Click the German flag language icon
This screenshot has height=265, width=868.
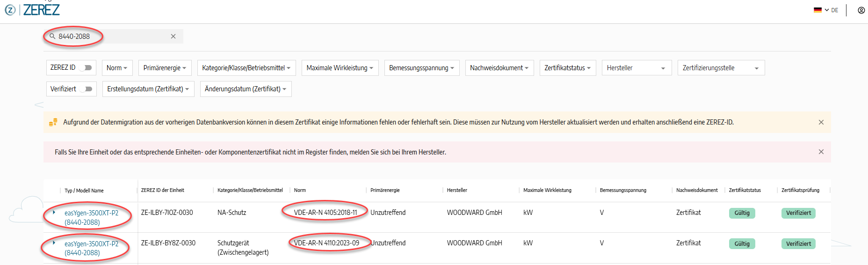pos(817,10)
